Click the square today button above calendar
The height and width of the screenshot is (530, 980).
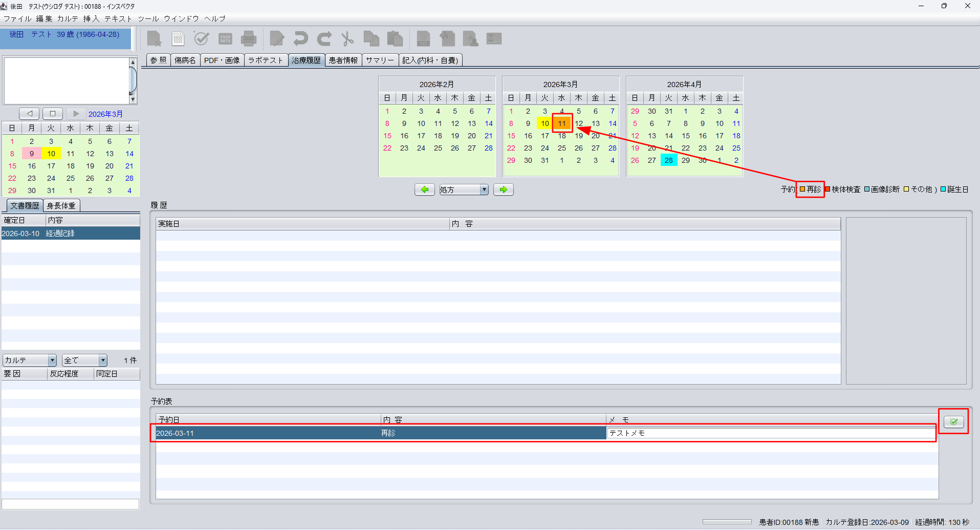coord(52,114)
